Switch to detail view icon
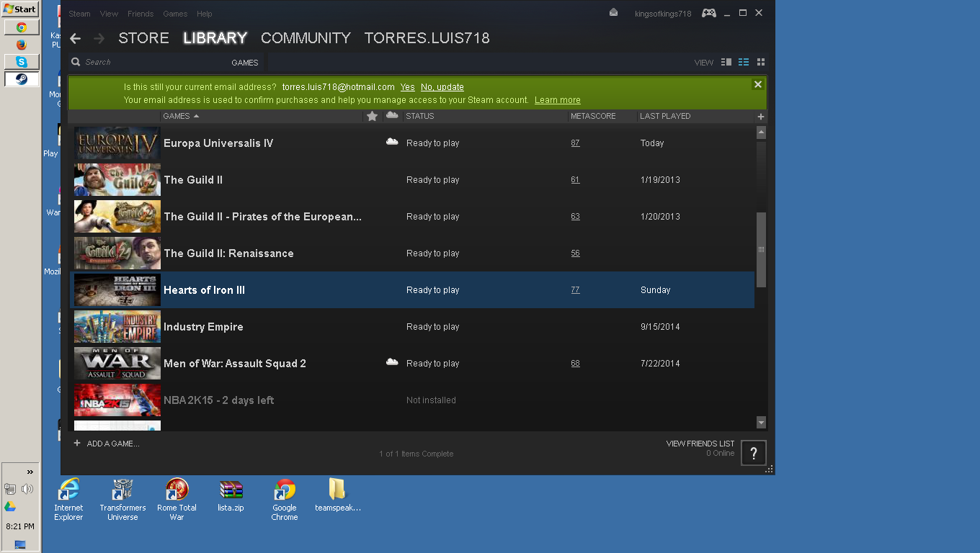The image size is (980, 553). 726,63
